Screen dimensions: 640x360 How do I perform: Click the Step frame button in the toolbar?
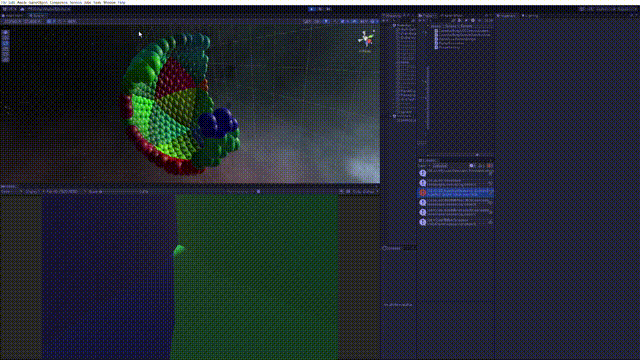click(329, 9)
